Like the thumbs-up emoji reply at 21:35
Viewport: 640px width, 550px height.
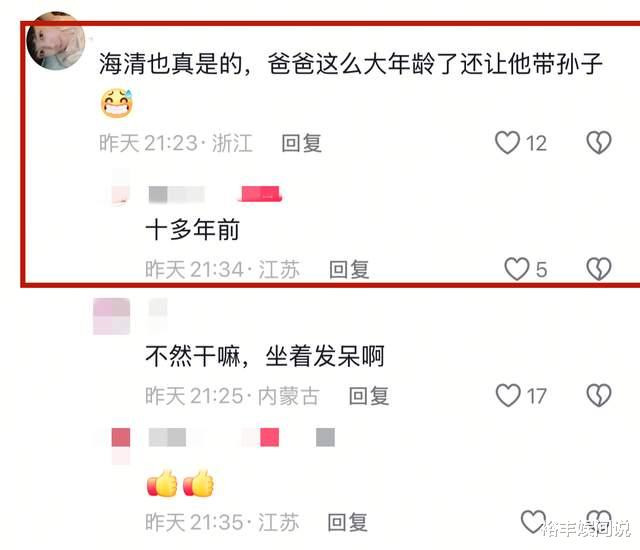[x=533, y=521]
